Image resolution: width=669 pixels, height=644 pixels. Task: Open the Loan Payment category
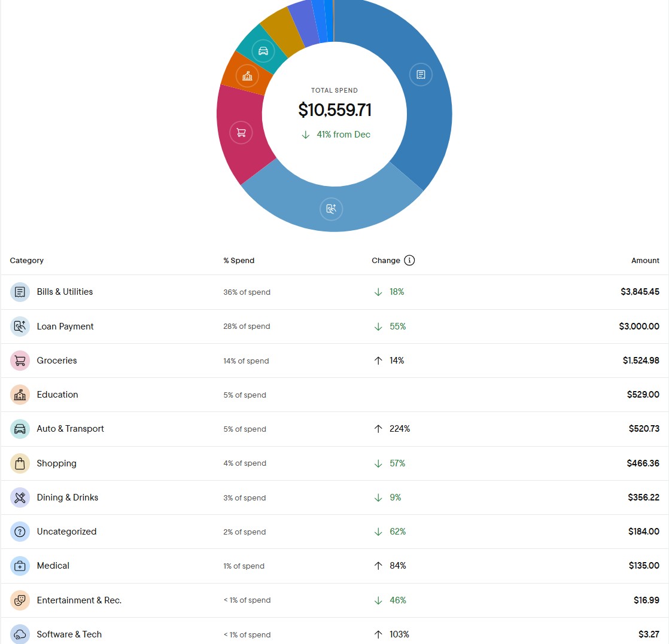click(334, 326)
